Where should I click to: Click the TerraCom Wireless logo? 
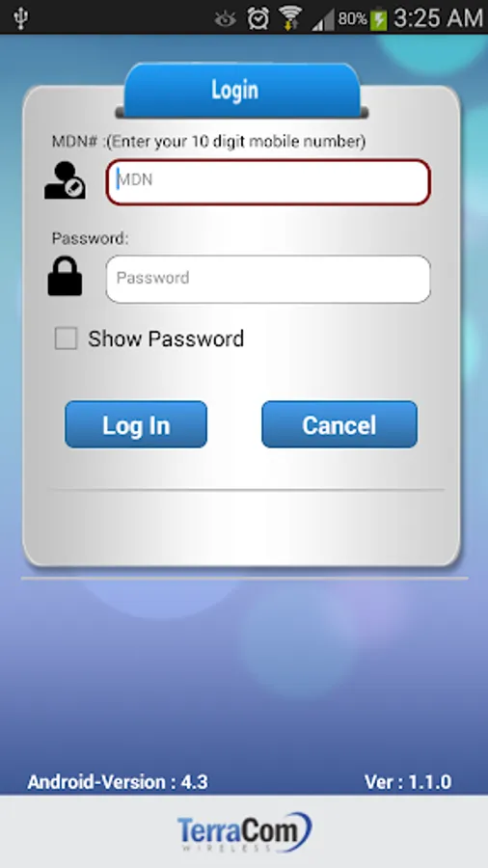(244, 831)
